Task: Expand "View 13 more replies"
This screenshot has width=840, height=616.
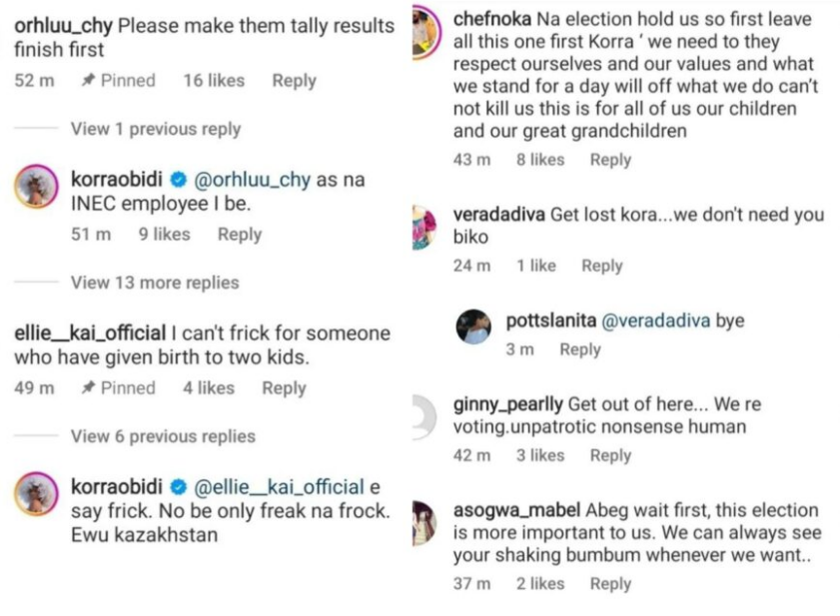Action: [x=155, y=283]
